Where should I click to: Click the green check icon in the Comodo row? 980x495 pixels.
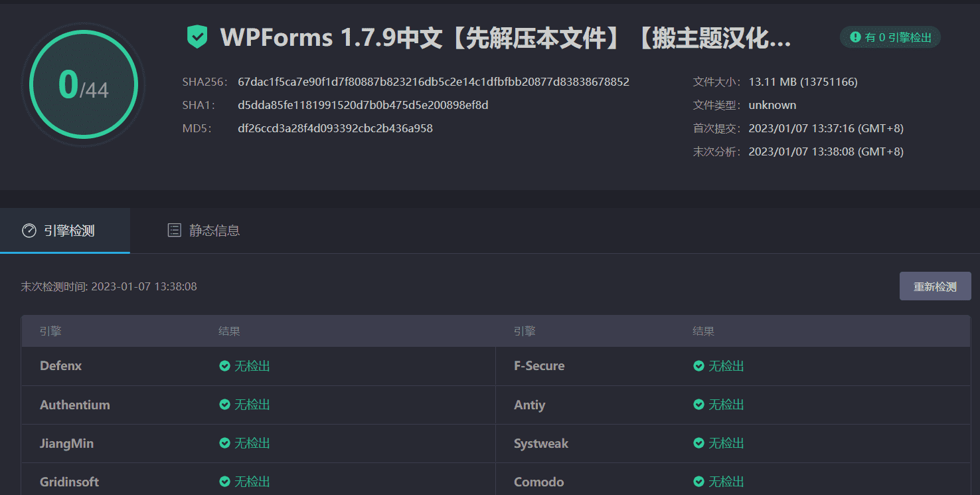click(699, 482)
